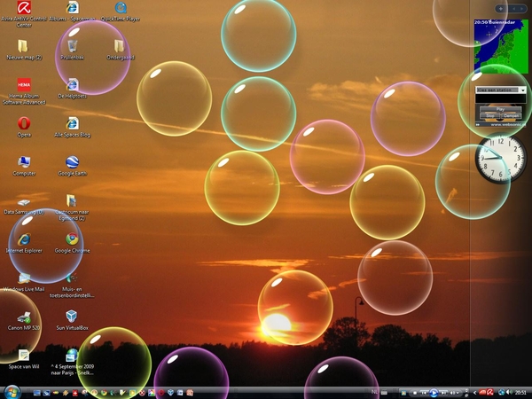Click the Buienradar map gadget
This screenshot has height=399, width=532.
point(501,46)
